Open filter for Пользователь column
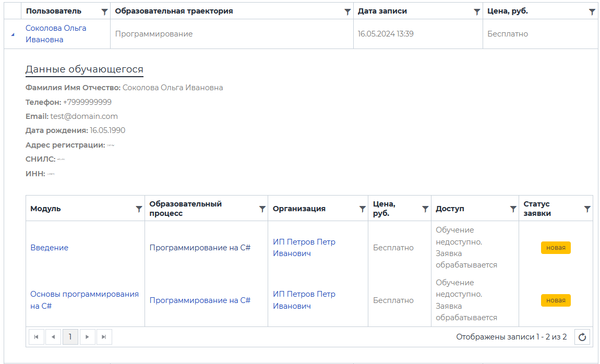 (104, 11)
